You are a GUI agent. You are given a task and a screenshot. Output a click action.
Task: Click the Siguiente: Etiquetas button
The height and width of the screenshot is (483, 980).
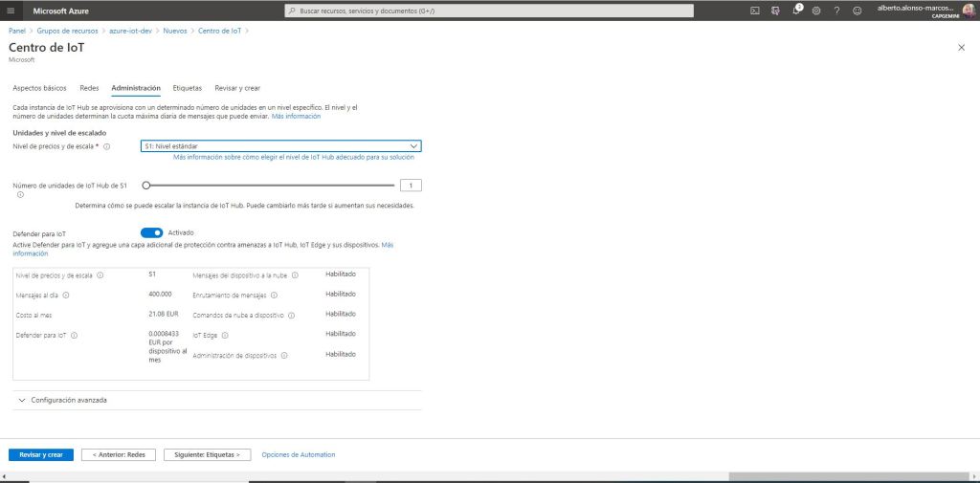(208, 454)
